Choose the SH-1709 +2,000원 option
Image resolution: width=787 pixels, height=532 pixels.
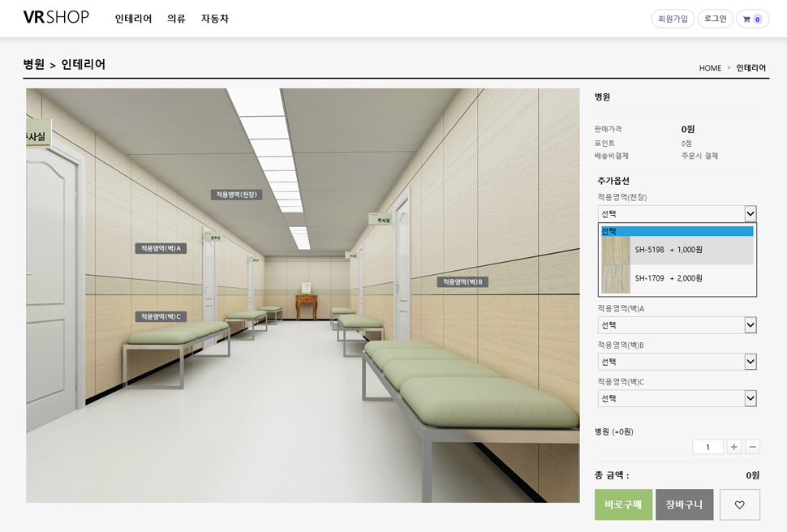tap(677, 278)
